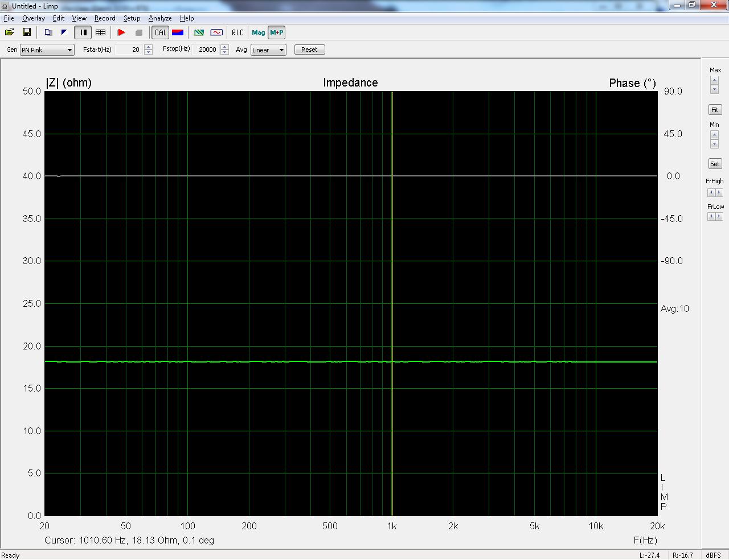Viewport: 729px width, 560px height.
Task: Click the Fstop(Hz) value field
Action: [206, 50]
